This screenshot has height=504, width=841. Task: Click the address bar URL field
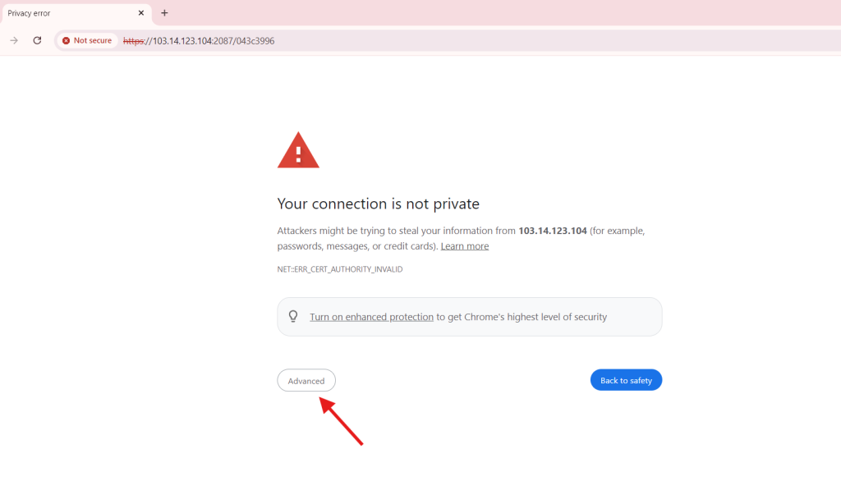[x=411, y=40]
